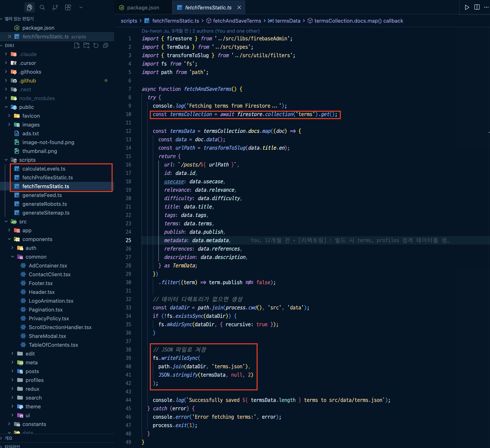Create a new folder in the explorer
Viewport: 490px width, 448px height.
point(86,45)
